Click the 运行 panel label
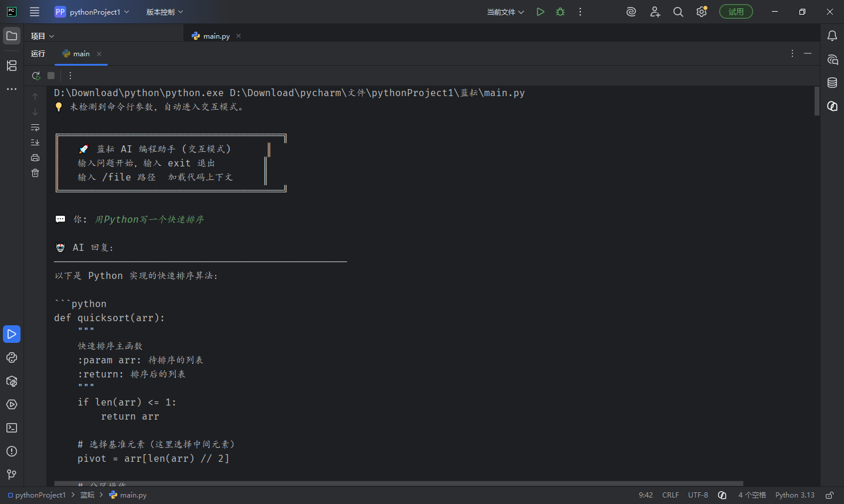844x504 pixels. (38, 53)
